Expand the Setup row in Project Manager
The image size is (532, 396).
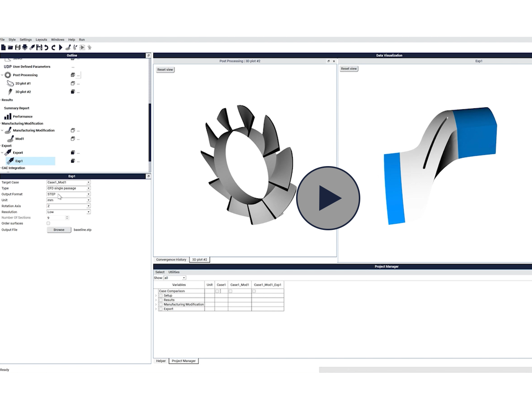pos(156,296)
